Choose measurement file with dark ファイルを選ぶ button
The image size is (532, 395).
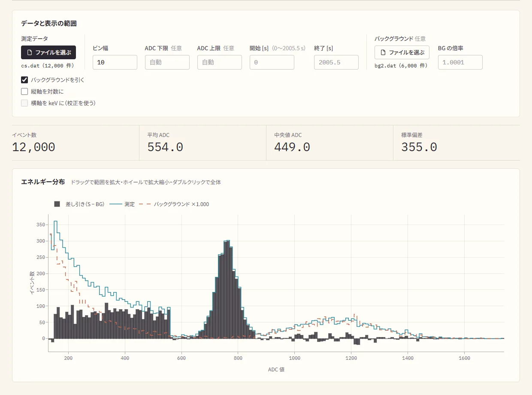(x=48, y=52)
